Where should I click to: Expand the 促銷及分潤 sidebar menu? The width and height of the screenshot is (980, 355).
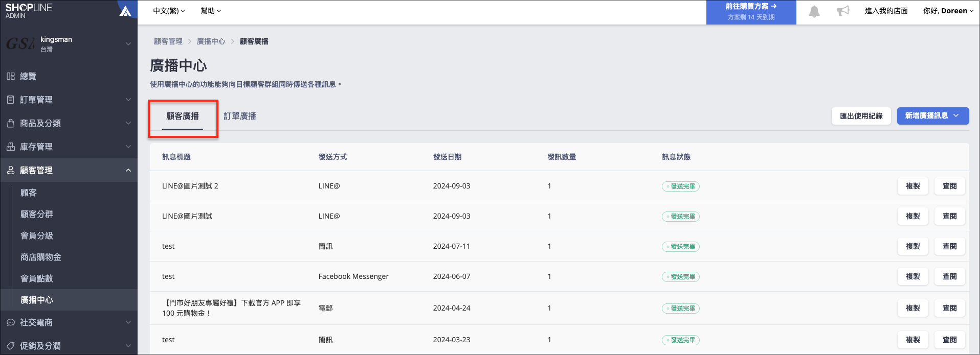[128, 346]
